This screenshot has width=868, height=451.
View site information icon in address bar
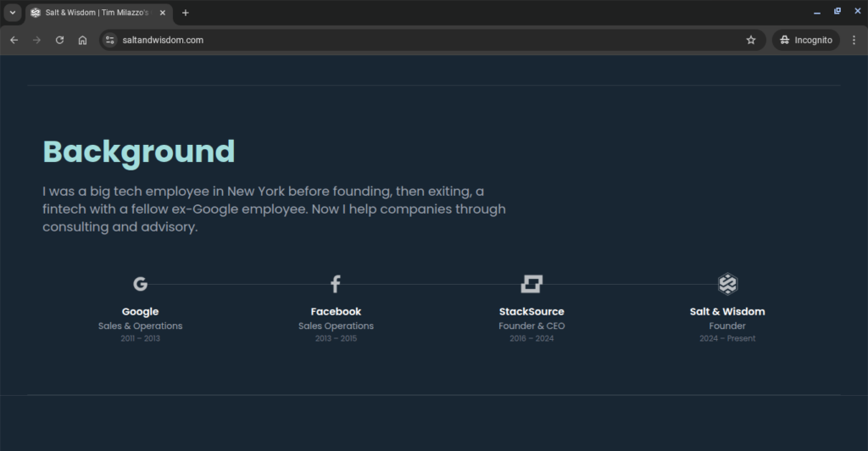pos(110,40)
